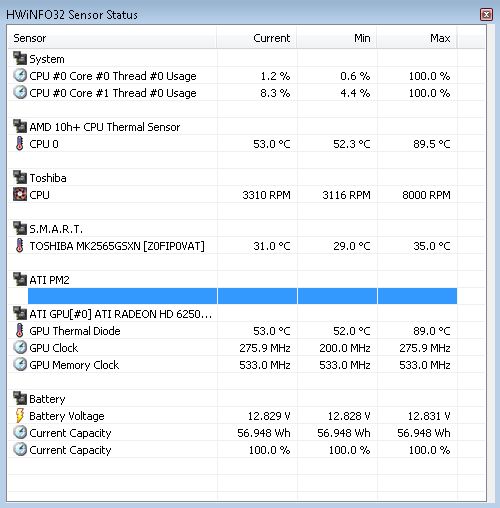
Task: Click the current value 1.2 %
Action: (275, 76)
